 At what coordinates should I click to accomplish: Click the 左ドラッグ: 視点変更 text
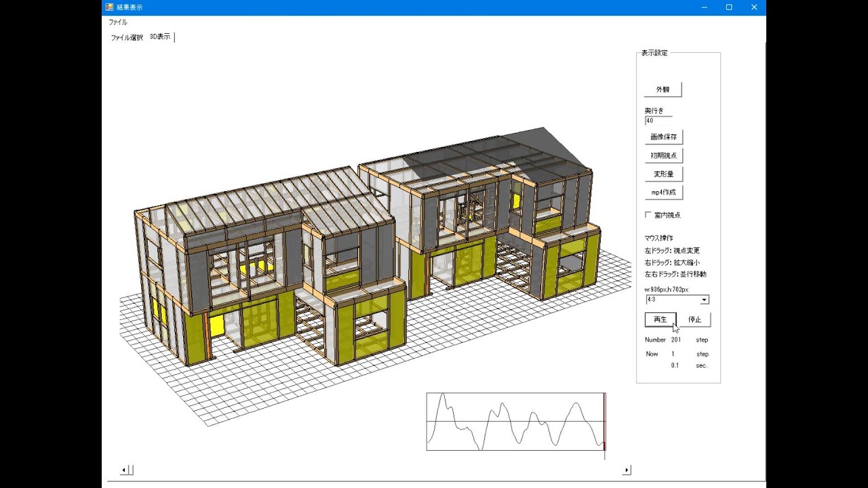672,251
